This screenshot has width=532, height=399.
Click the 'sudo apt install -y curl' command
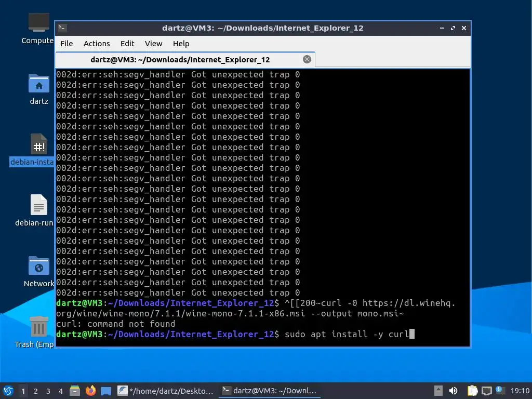[347, 334]
